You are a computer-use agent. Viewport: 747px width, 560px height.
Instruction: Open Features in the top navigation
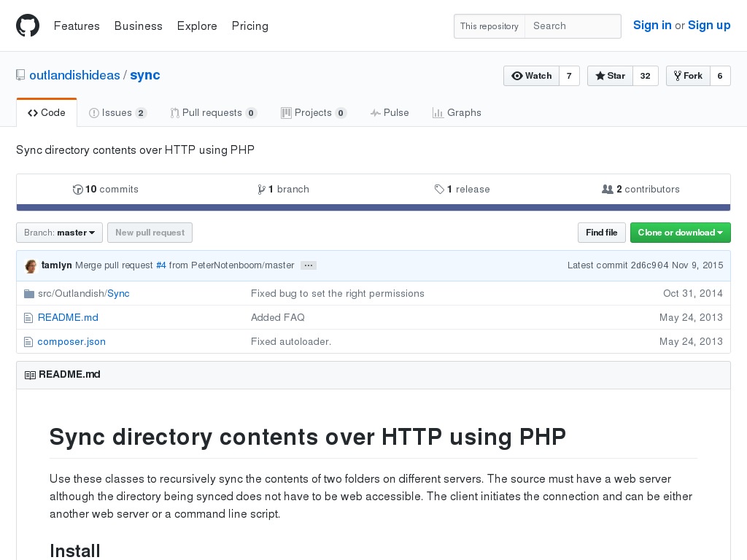pyautogui.click(x=77, y=26)
